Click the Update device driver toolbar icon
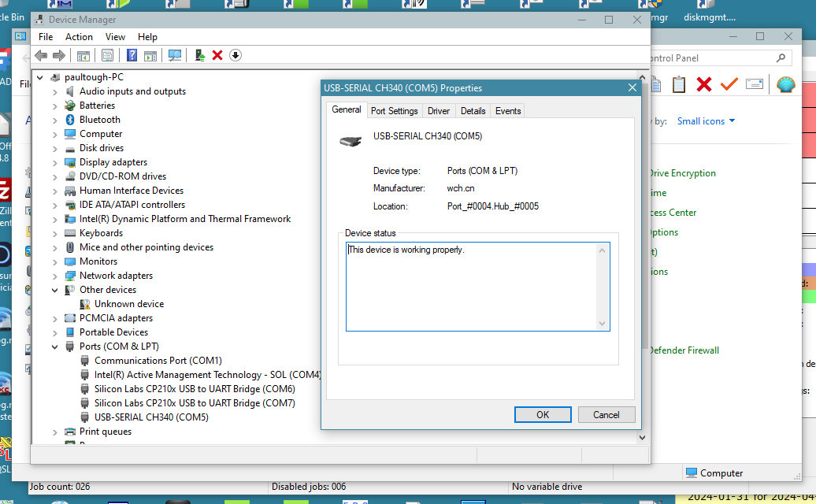Image resolution: width=816 pixels, height=504 pixels. coord(200,55)
